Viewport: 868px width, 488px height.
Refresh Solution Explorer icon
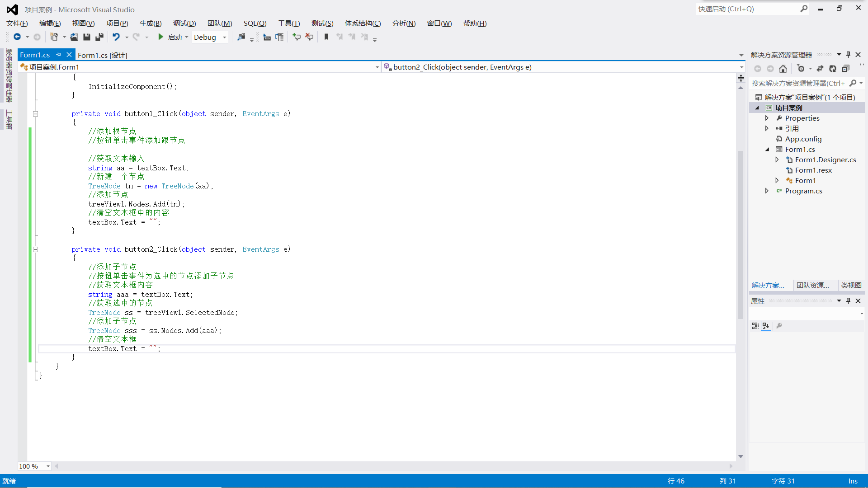click(833, 69)
